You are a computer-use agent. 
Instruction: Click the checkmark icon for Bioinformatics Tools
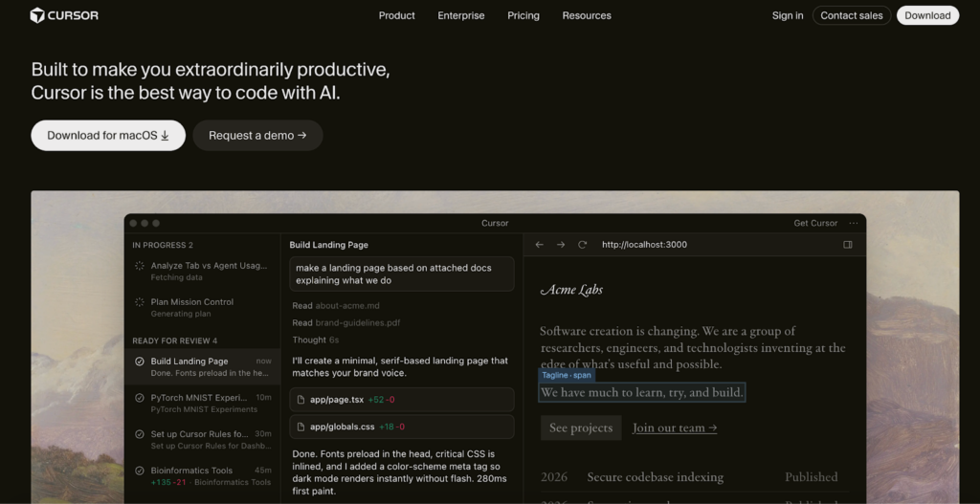(x=140, y=471)
